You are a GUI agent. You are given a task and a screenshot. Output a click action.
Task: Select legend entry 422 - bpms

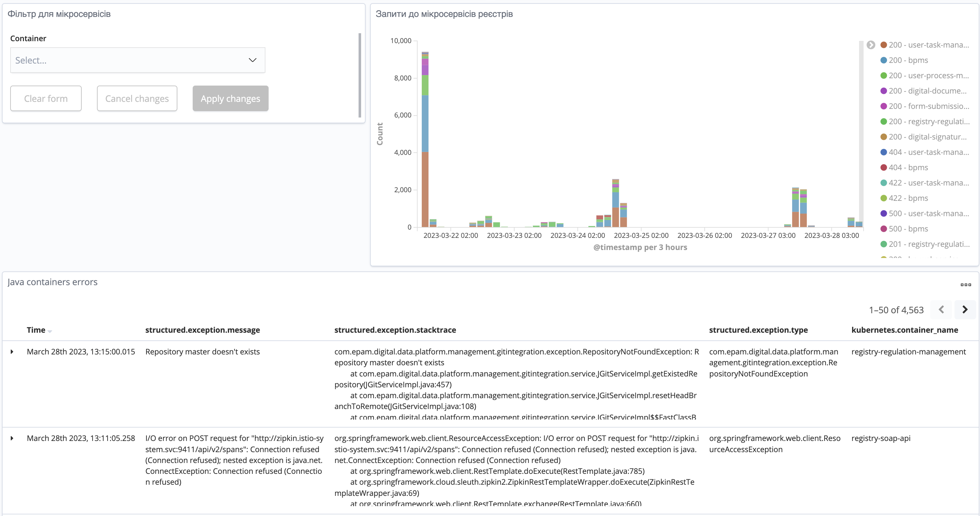pos(904,198)
